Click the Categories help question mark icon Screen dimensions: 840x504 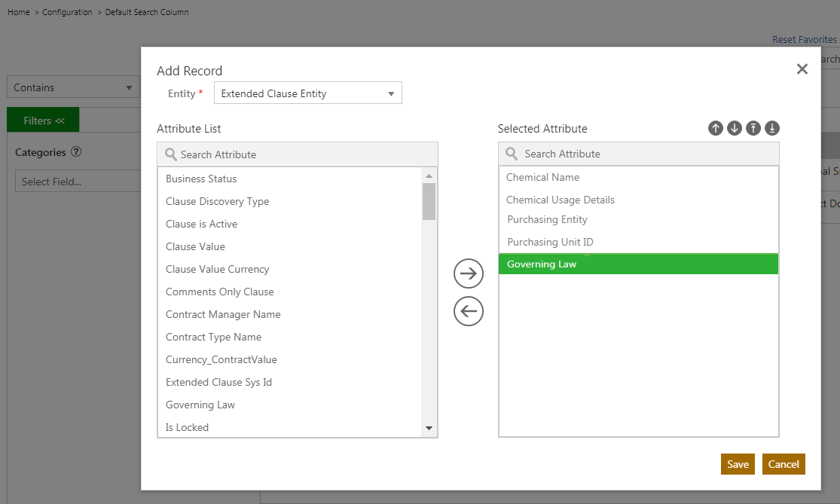(x=76, y=152)
